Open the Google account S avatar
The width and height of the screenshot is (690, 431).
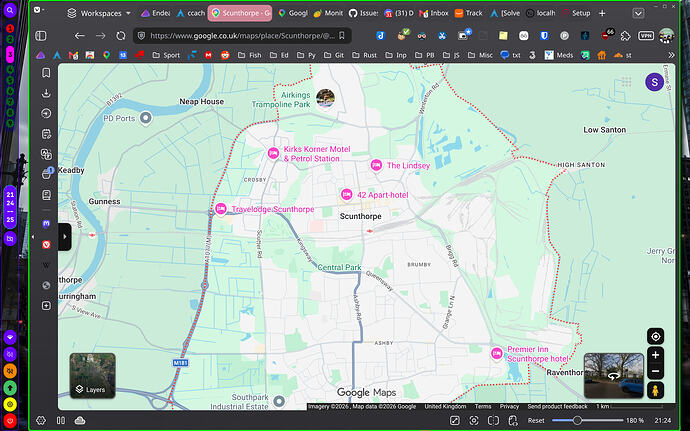point(654,82)
